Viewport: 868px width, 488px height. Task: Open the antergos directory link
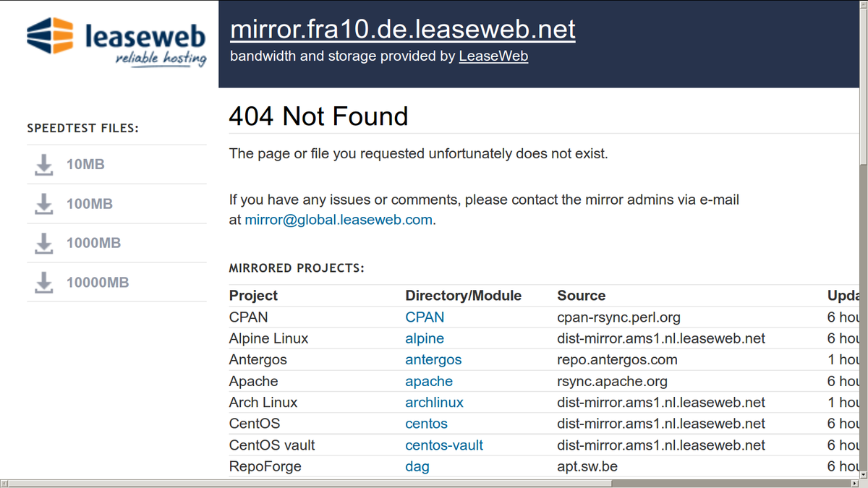[433, 359]
